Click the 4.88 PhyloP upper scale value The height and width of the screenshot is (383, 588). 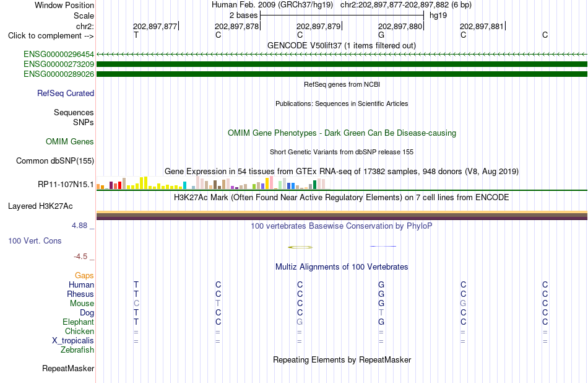click(x=79, y=226)
